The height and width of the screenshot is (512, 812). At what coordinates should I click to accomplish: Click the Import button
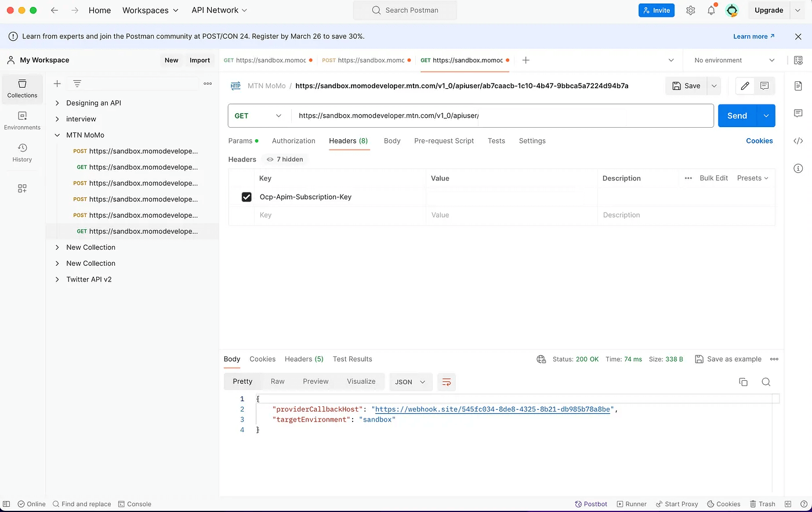[x=200, y=60]
